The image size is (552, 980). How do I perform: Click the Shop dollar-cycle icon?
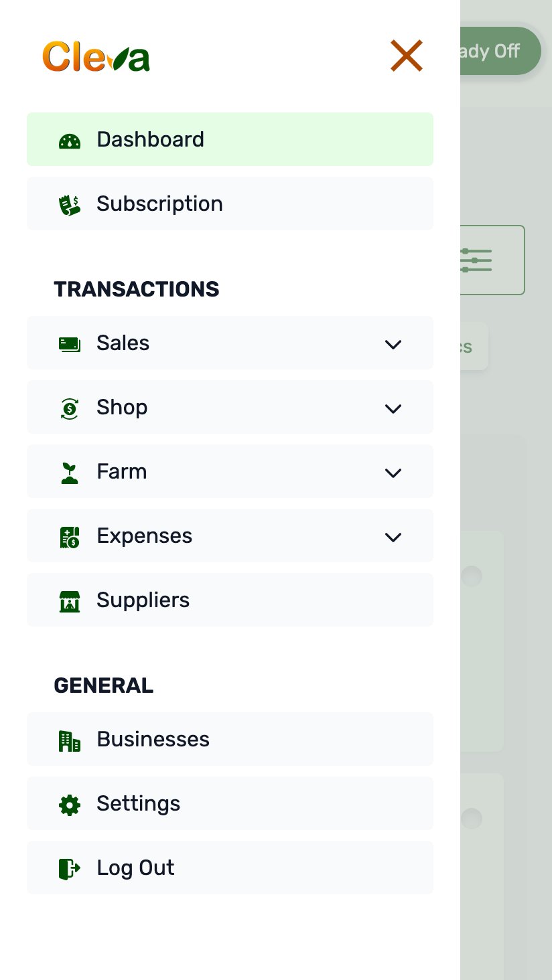coord(70,408)
